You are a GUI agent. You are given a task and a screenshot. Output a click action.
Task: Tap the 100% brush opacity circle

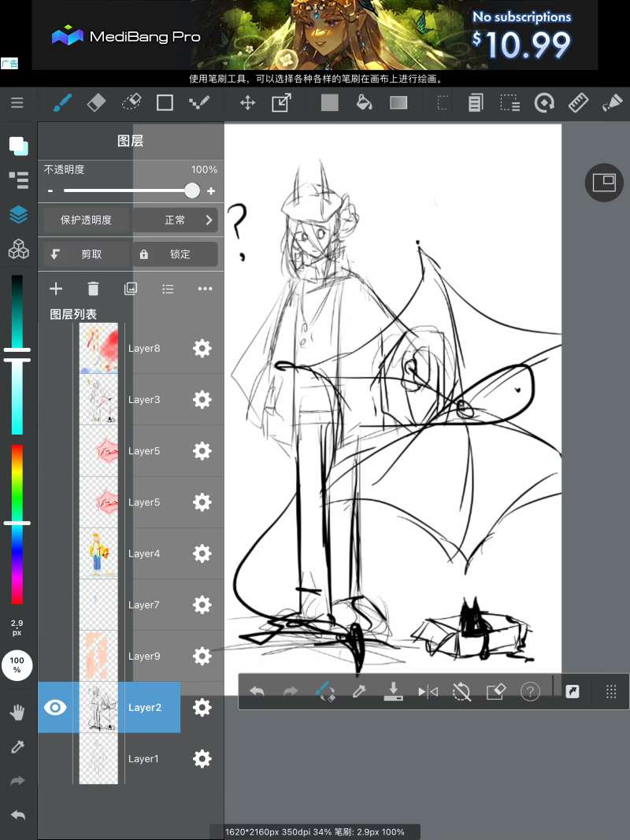click(x=17, y=664)
